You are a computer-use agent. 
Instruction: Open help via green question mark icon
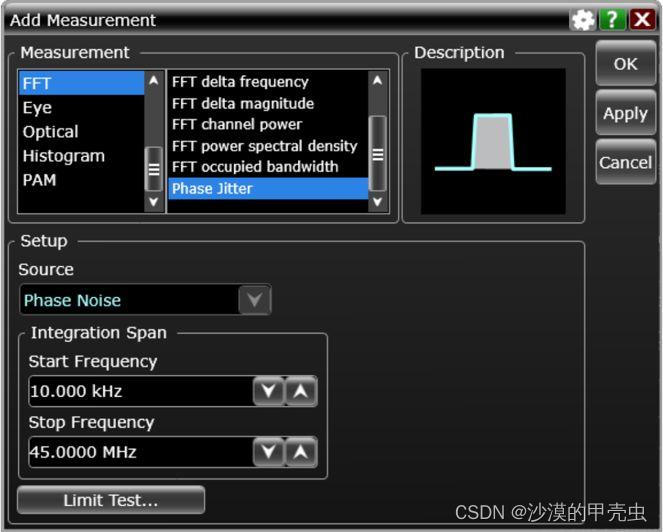coord(612,19)
